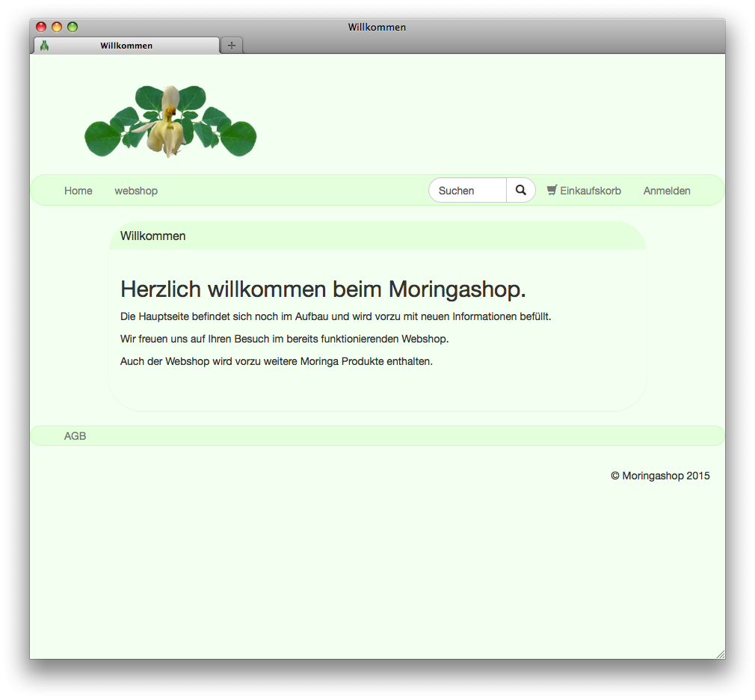Click the Willkommen window title text
This screenshot has width=755, height=700.
[377, 27]
